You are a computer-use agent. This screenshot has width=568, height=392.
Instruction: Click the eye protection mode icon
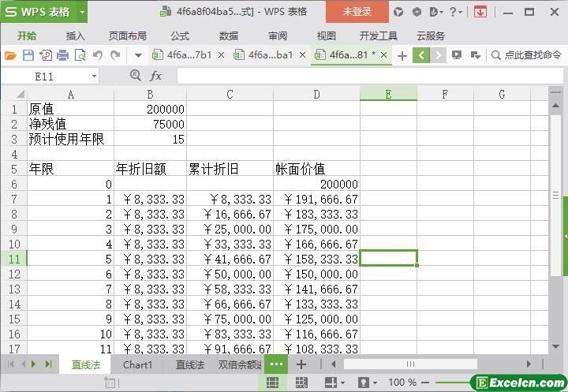[364, 383]
